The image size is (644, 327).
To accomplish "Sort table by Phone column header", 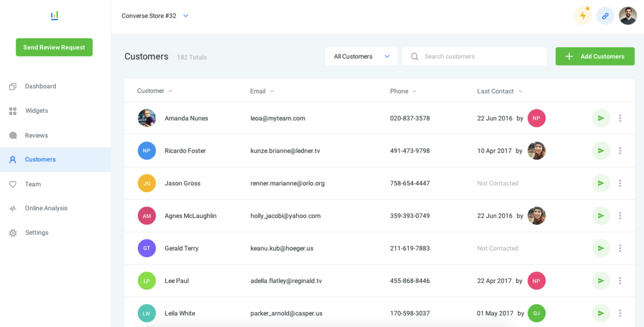I will click(x=399, y=91).
